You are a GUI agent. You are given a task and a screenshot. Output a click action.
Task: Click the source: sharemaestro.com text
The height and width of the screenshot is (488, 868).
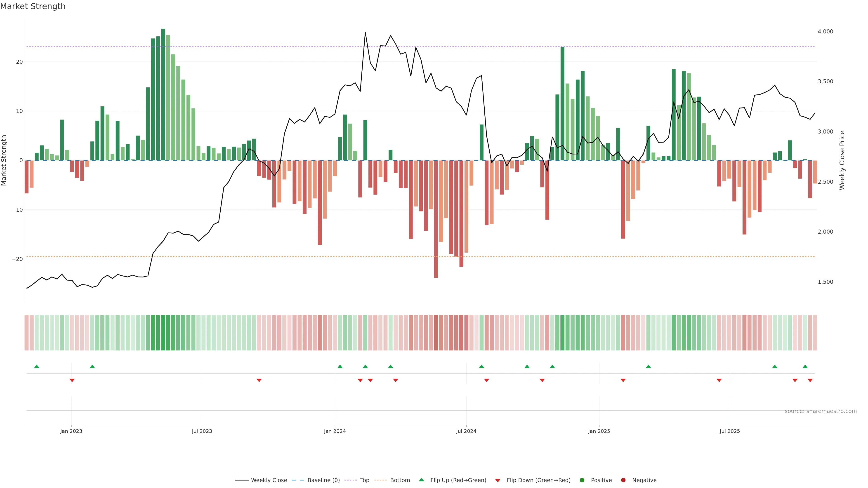(821, 411)
